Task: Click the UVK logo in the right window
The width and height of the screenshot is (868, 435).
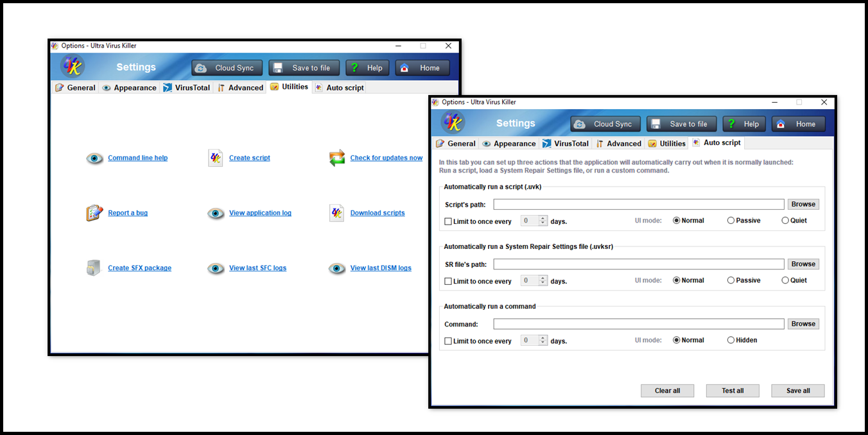Action: tap(453, 123)
